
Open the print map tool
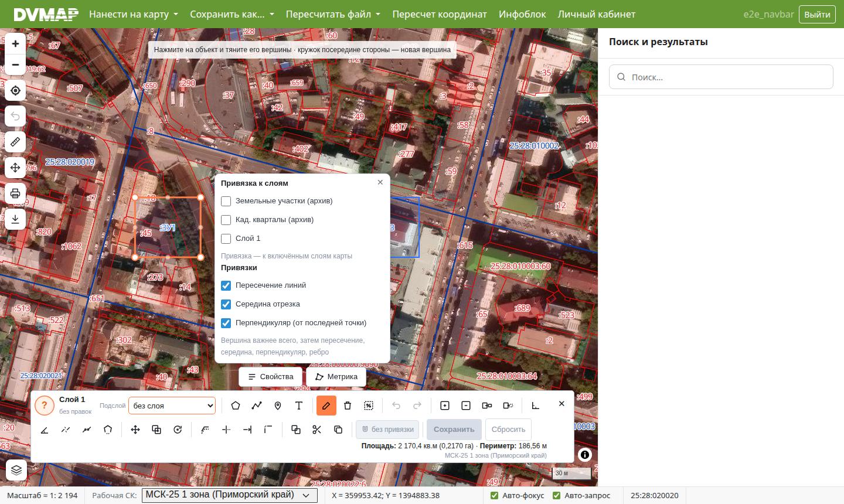coord(15,193)
